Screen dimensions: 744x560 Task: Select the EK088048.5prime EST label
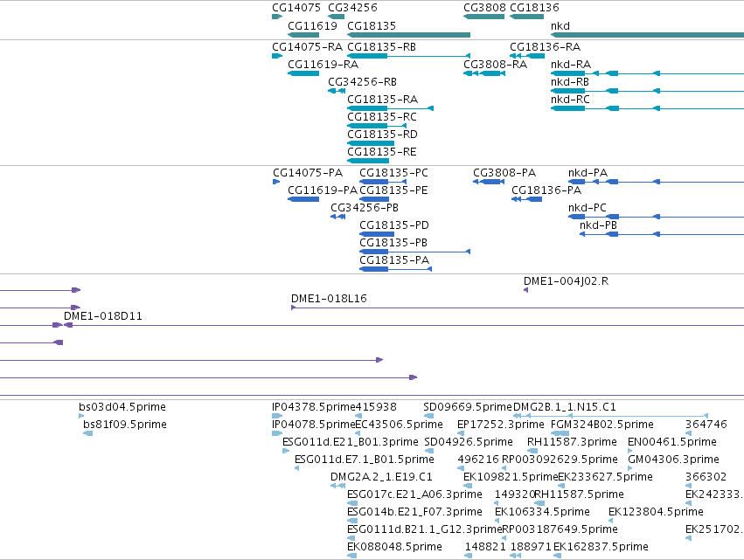(394, 547)
